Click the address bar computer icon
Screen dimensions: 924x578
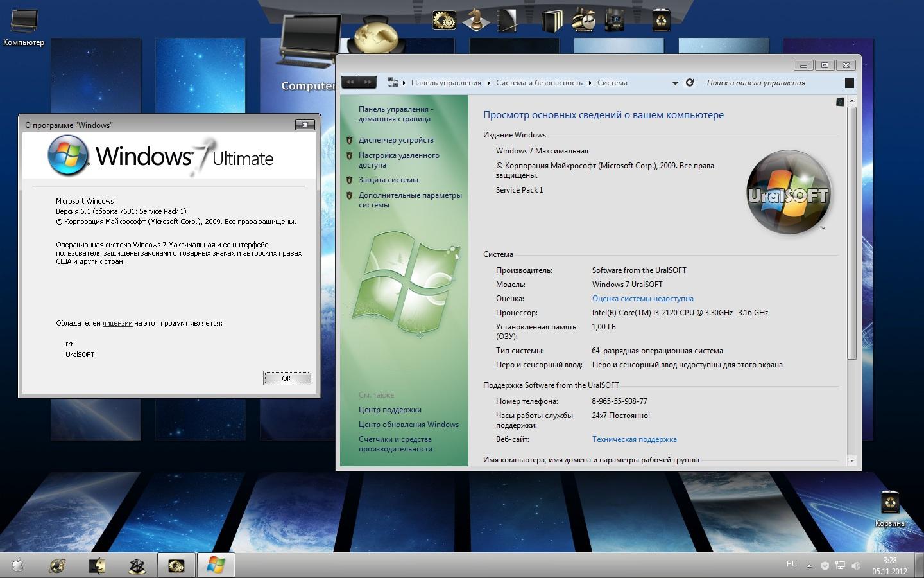click(393, 82)
